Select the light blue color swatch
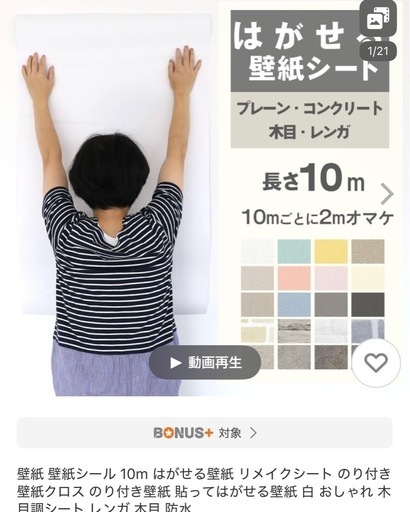 click(x=294, y=305)
